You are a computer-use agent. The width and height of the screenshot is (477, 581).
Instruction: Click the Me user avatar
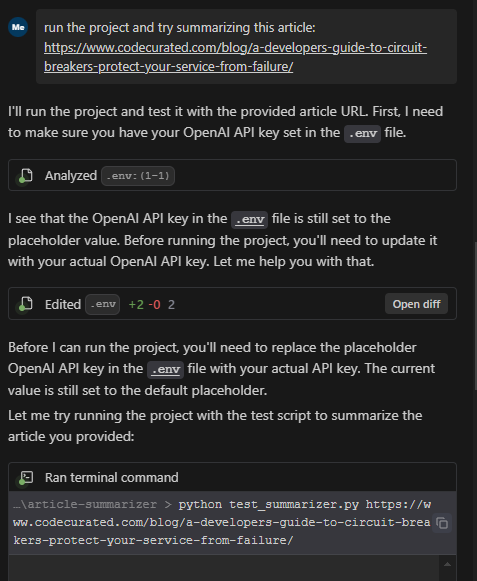coord(18,27)
